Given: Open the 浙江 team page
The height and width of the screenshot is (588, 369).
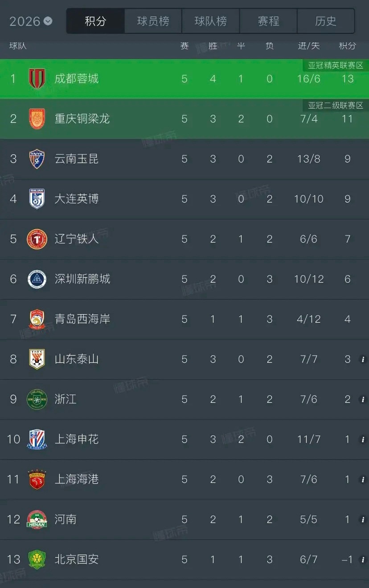Looking at the screenshot, I should [66, 399].
